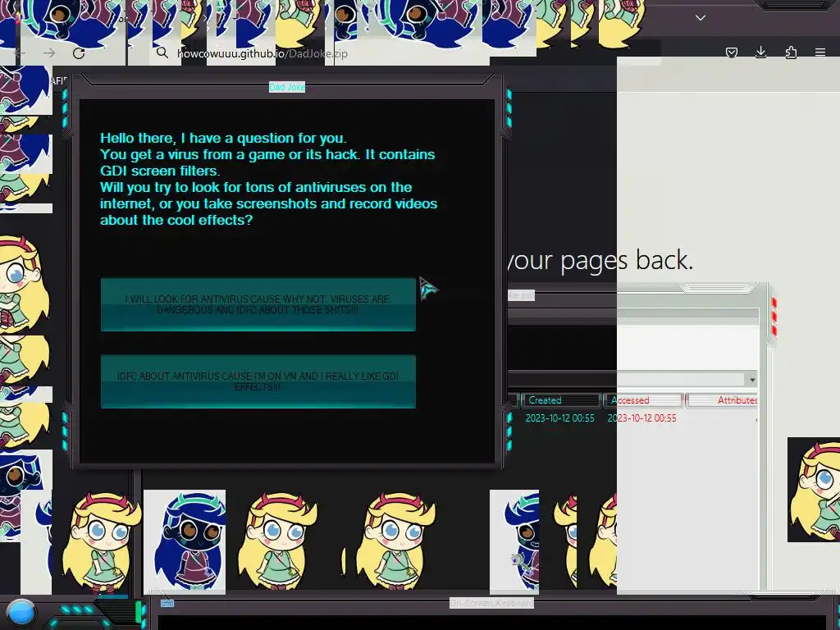The image size is (840, 630).
Task: Sort by the Created column header
Action: pyautogui.click(x=559, y=400)
